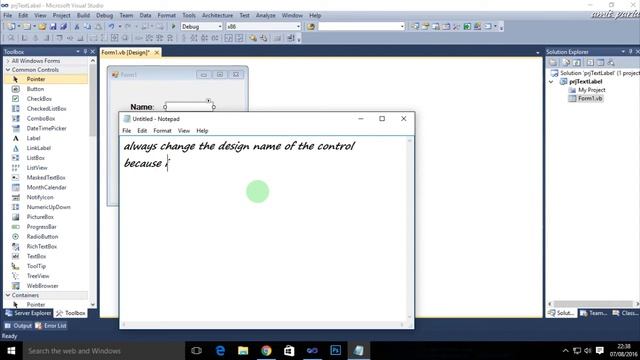This screenshot has width=640, height=360.
Task: Select the Button control in Toolbox
Action: click(35, 89)
